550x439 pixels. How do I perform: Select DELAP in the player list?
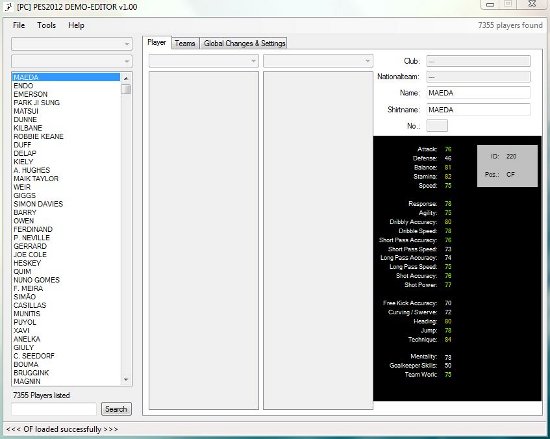click(66, 153)
